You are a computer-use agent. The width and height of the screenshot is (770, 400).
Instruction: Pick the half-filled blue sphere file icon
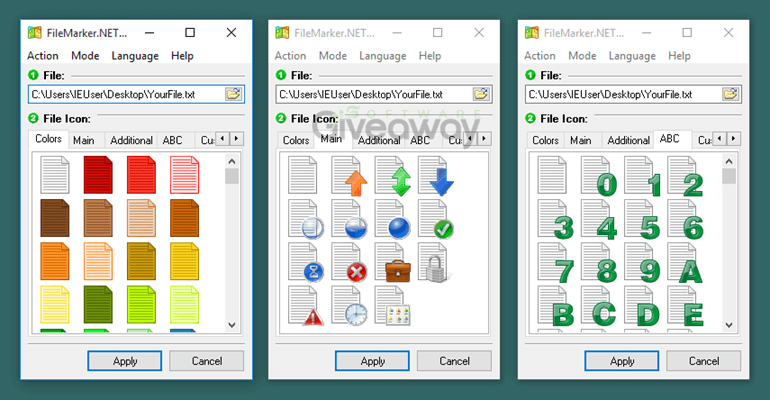pos(349,219)
